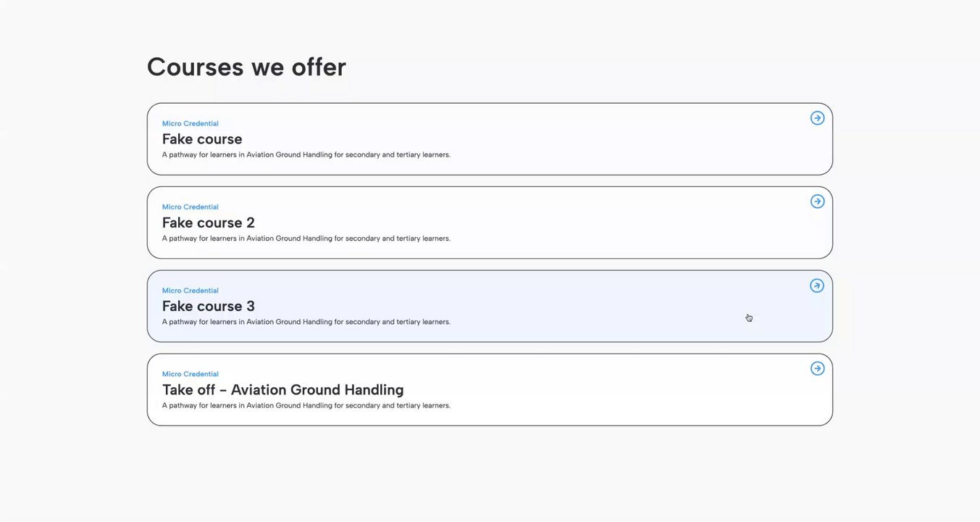Select the description line beneath Fake course 3
The width and height of the screenshot is (980, 522).
click(x=306, y=322)
